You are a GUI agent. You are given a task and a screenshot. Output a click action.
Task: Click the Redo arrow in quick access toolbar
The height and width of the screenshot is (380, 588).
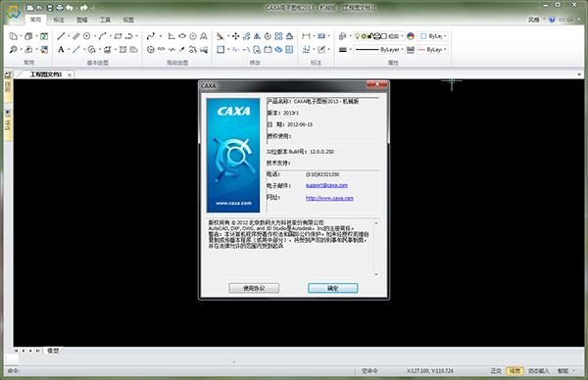pos(83,8)
